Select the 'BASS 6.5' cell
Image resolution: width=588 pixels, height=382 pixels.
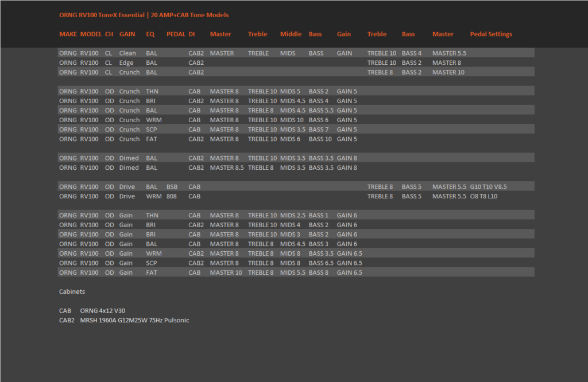pyautogui.click(x=321, y=263)
